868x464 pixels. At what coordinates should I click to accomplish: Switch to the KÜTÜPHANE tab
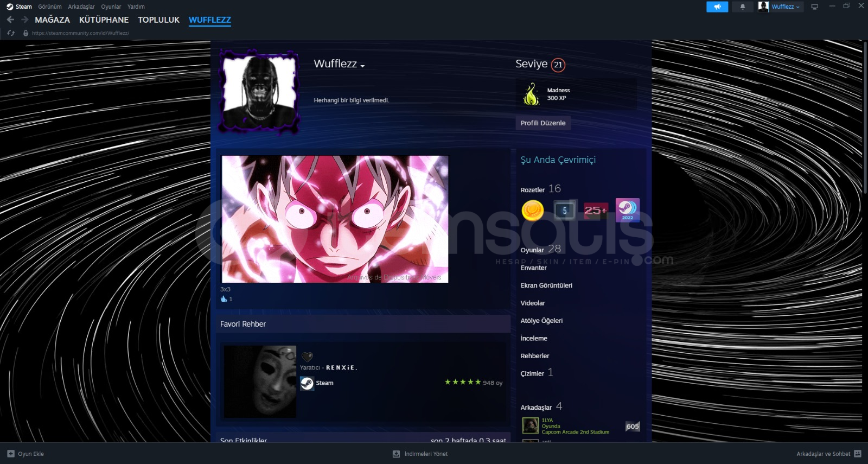tap(104, 20)
